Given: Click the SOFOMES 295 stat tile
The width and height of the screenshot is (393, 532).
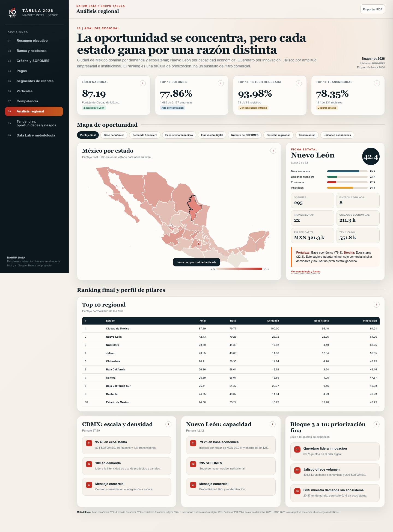Looking at the screenshot, I should click(x=312, y=201).
